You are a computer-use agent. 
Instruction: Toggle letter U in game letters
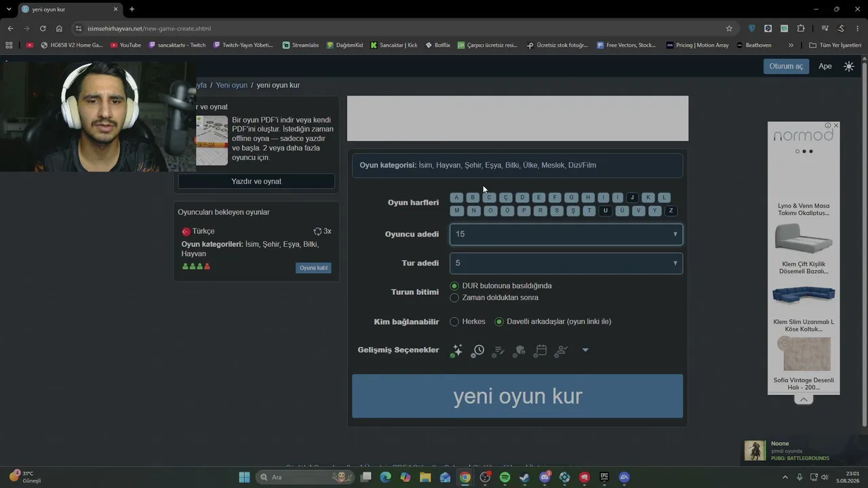pyautogui.click(x=606, y=211)
